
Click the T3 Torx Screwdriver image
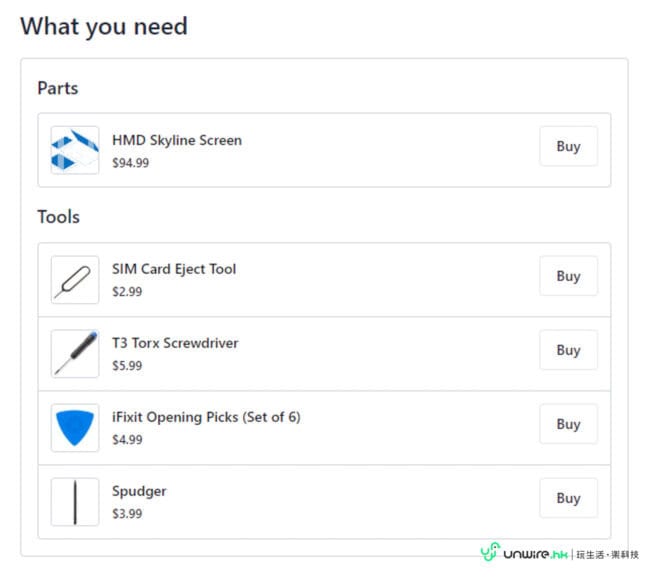pyautogui.click(x=75, y=354)
